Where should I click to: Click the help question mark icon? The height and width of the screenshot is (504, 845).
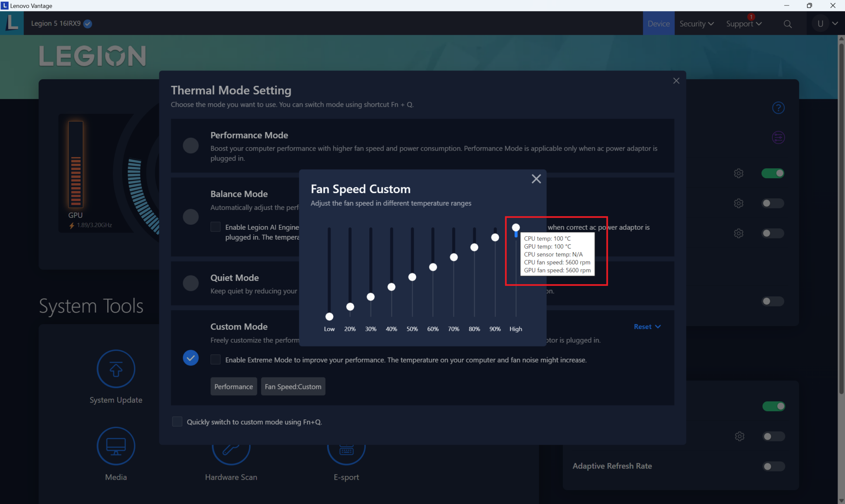click(778, 108)
